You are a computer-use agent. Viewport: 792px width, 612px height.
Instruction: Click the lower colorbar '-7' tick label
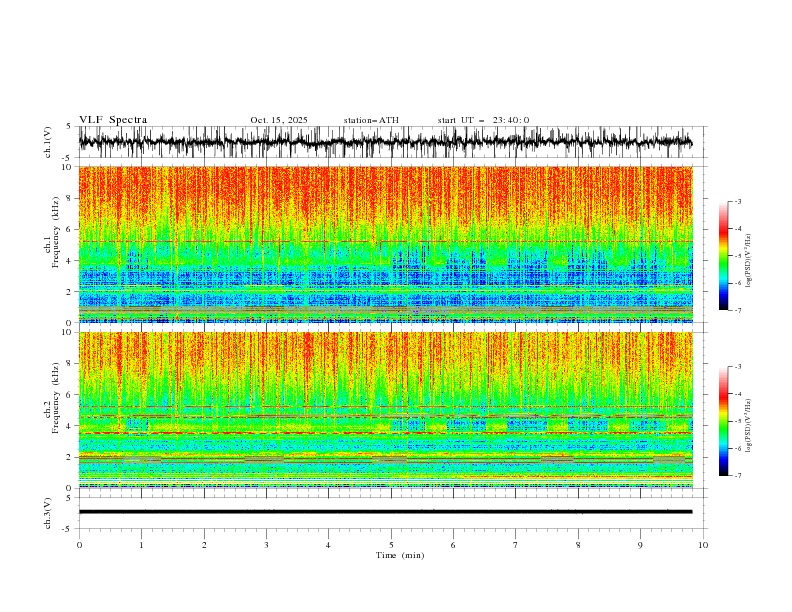738,475
